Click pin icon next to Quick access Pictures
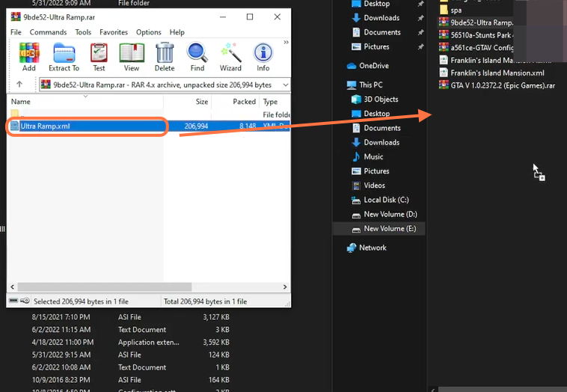The image size is (567, 392). pos(420,47)
